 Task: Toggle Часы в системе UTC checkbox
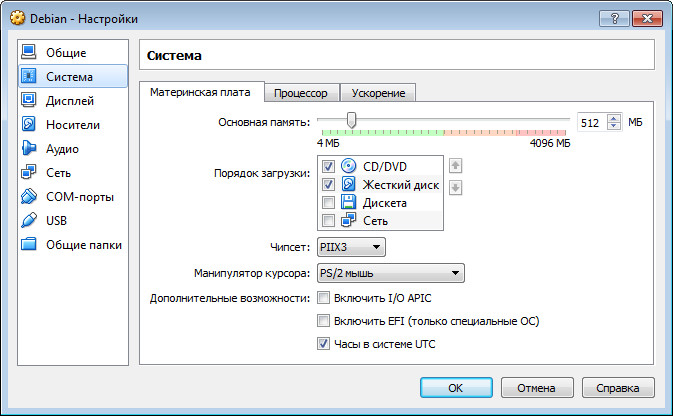(323, 343)
